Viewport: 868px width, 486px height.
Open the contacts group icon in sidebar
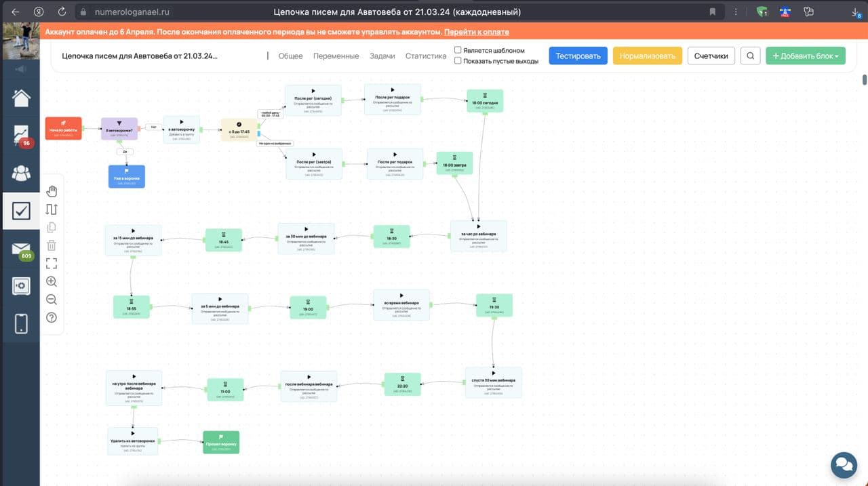tap(21, 173)
